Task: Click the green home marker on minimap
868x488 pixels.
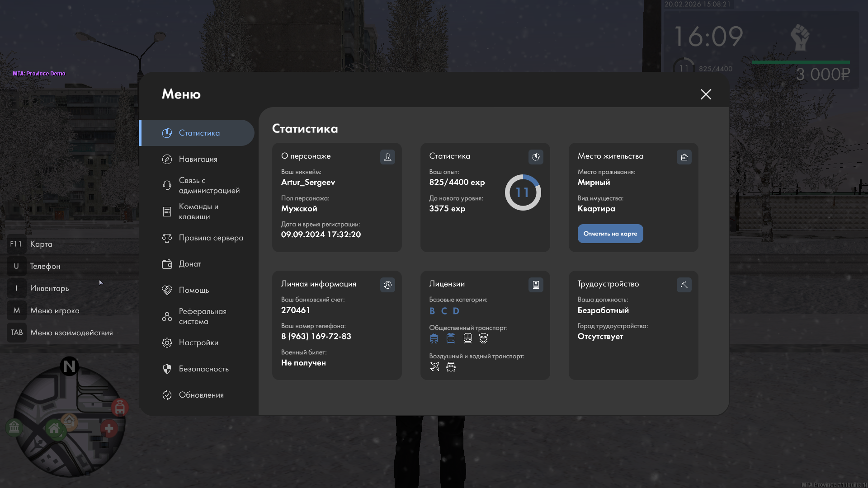Action: coord(54,428)
